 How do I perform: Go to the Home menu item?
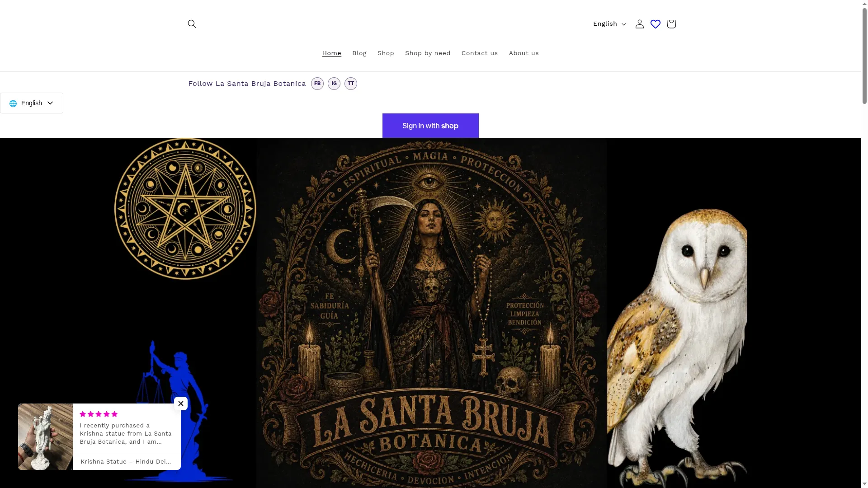(x=331, y=53)
